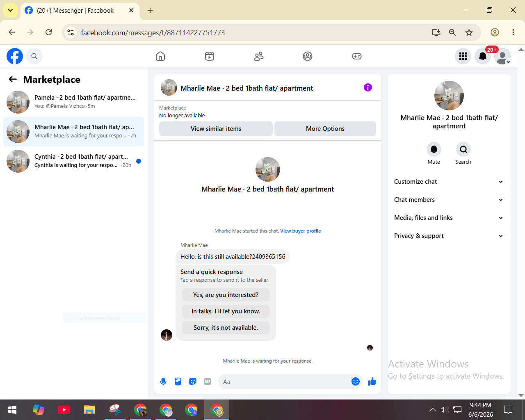Image resolution: width=525 pixels, height=420 pixels.
Task: Choose a GIF using the GIF icon
Action: pyautogui.click(x=208, y=382)
